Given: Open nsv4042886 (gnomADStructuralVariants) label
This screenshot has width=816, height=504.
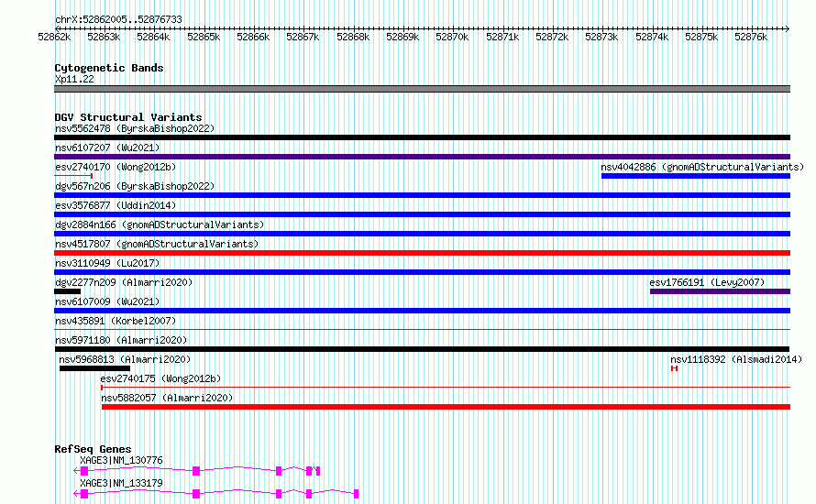Looking at the screenshot, I should pyautogui.click(x=702, y=167).
